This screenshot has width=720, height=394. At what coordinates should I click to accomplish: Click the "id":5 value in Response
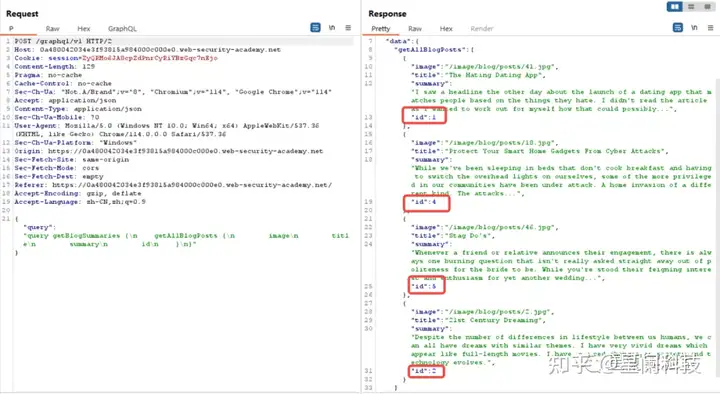click(x=424, y=286)
